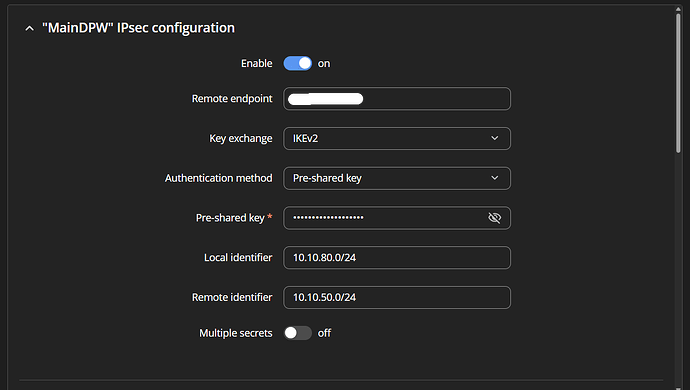Click the Key exchange label
The width and height of the screenshot is (690, 390).
click(x=241, y=138)
